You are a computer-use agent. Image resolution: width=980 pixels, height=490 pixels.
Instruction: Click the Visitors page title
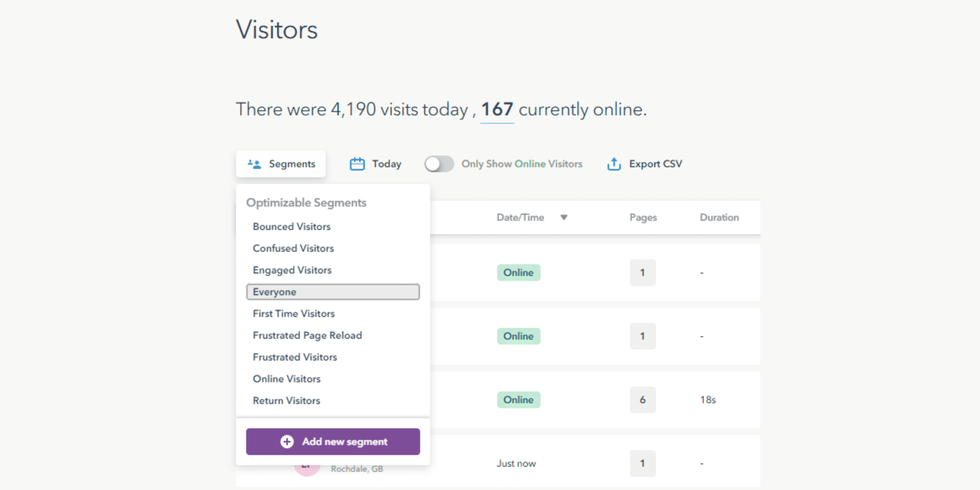coord(277,30)
